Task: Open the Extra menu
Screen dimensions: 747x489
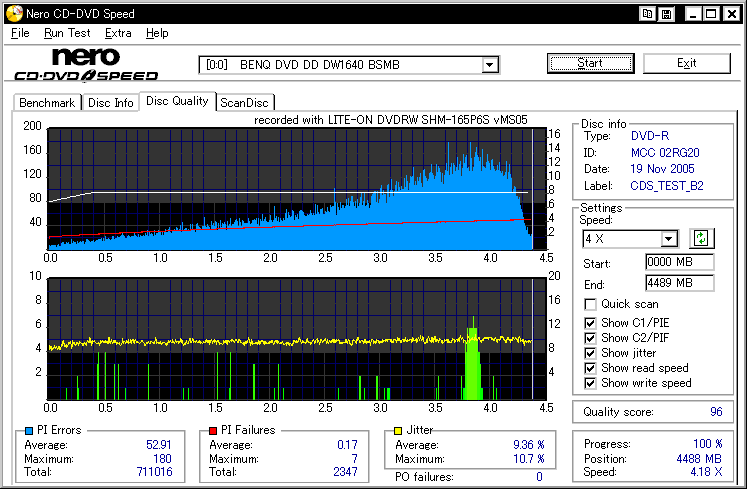Action: pyautogui.click(x=118, y=33)
